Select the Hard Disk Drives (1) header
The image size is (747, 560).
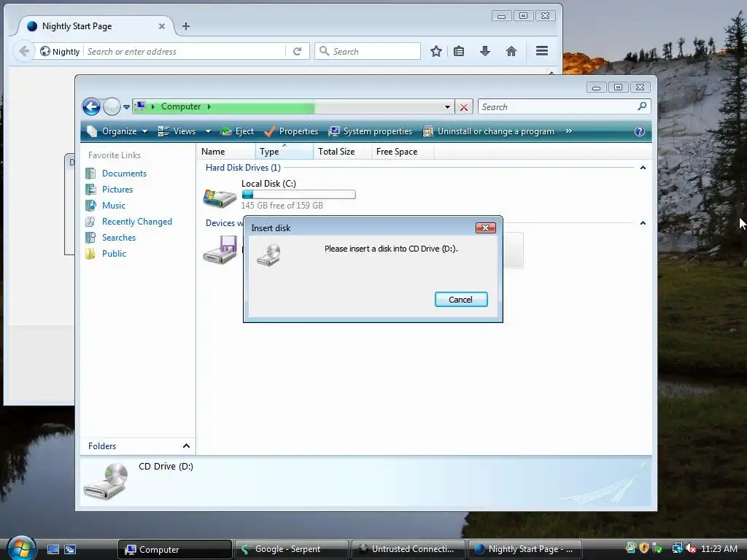tap(243, 168)
